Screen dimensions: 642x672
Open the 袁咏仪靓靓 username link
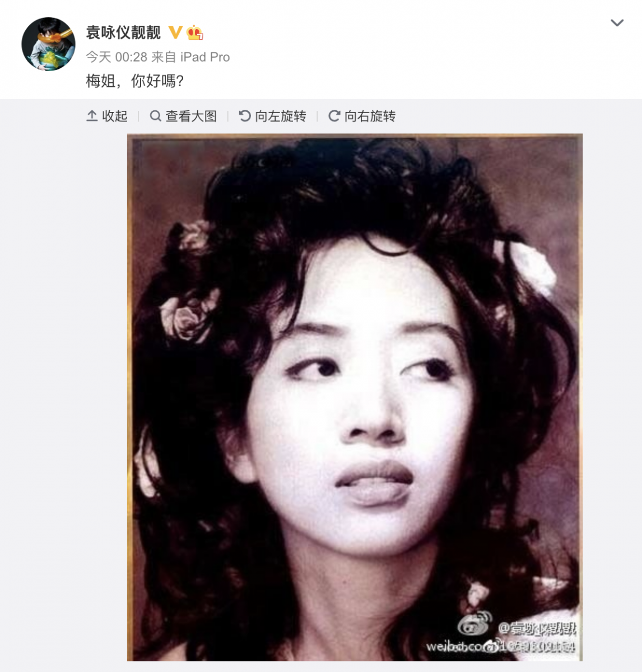click(x=123, y=32)
